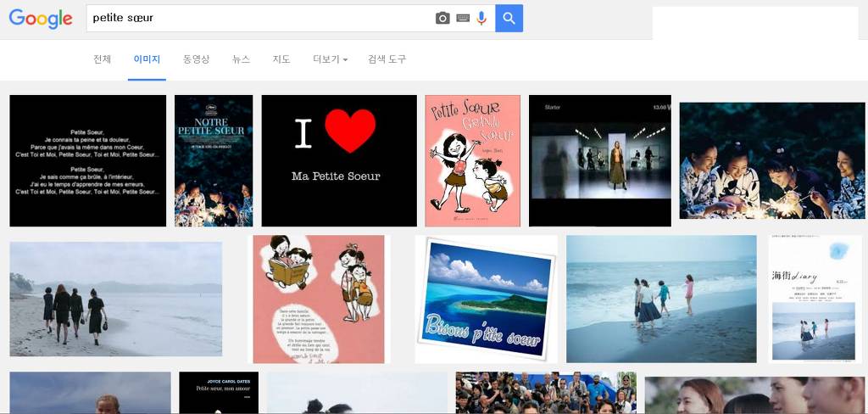The width and height of the screenshot is (868, 414).
Task: Start voice search with microphone icon
Action: coord(481,18)
